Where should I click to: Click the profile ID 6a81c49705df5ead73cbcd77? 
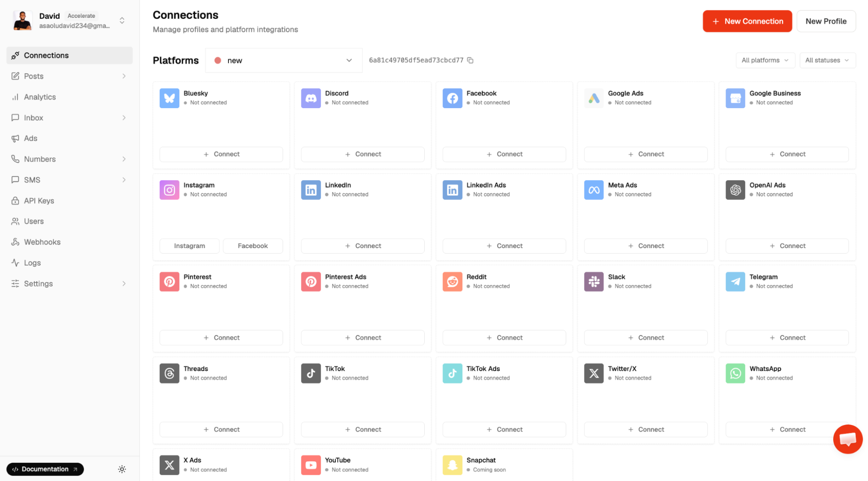[x=416, y=60]
